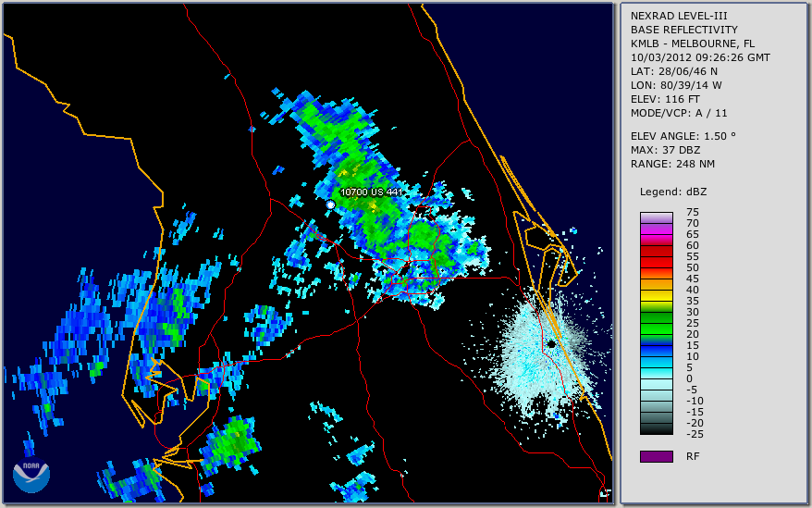The height and width of the screenshot is (508, 812).
Task: Click the 'RF' legend label
Action: click(x=693, y=457)
